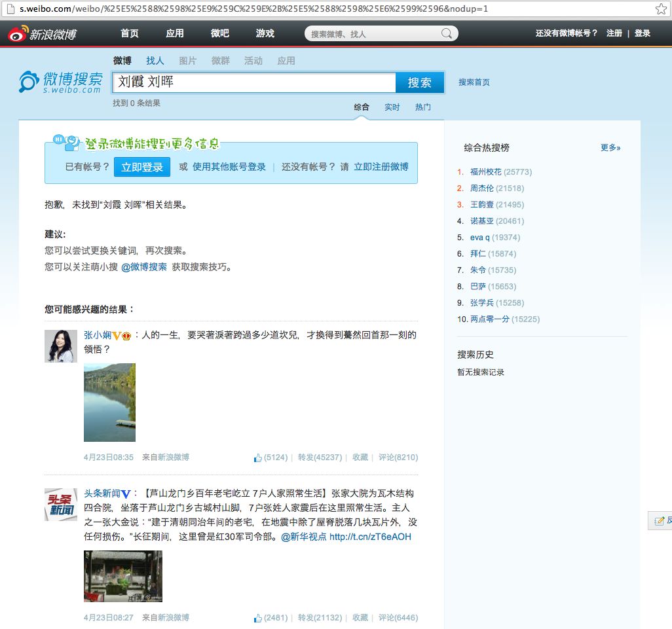Viewport: 672px width, 629px height.
Task: Click 评论(8210) on 张小娴's post
Action: pyautogui.click(x=398, y=458)
